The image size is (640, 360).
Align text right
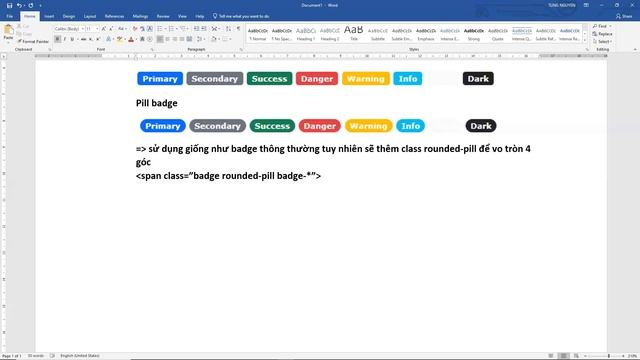[x=175, y=39]
